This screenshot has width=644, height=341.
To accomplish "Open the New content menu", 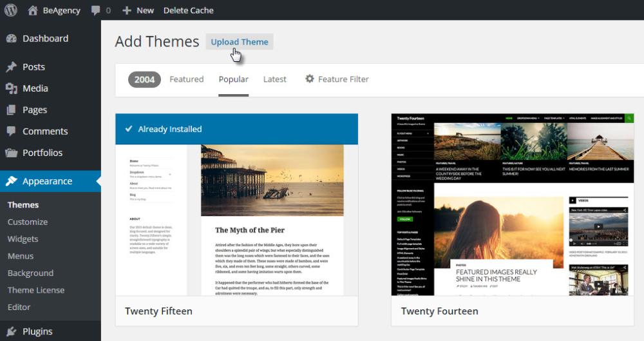I will [x=145, y=11].
